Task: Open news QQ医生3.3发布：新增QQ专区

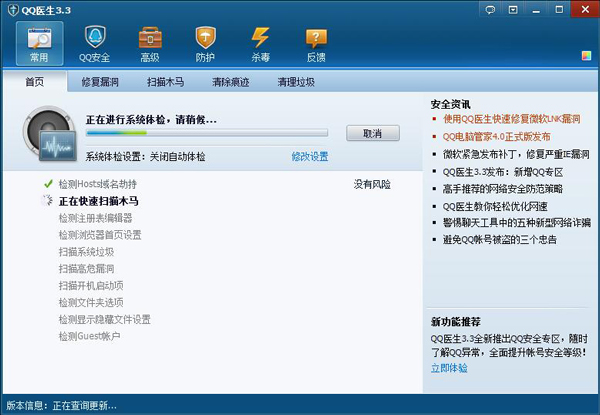Action: click(x=503, y=172)
